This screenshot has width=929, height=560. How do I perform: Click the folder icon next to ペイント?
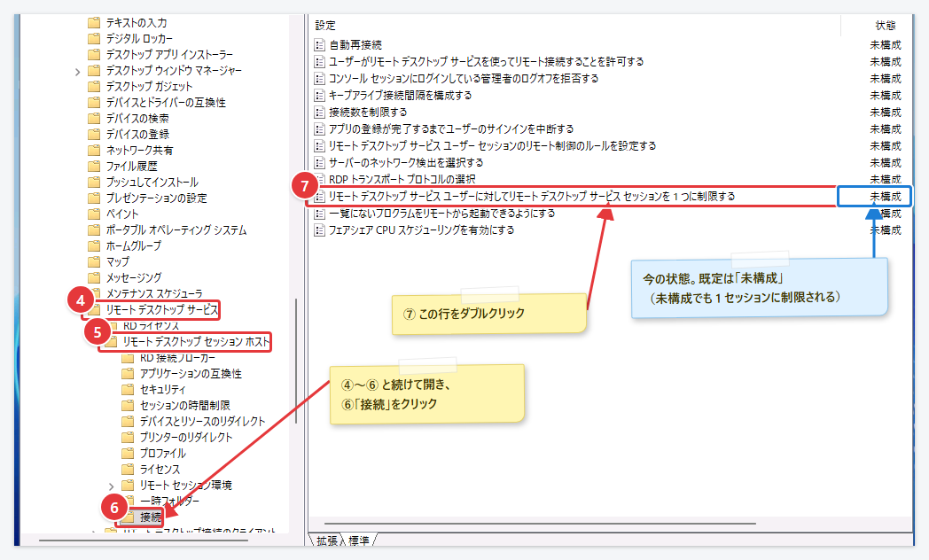(x=94, y=214)
